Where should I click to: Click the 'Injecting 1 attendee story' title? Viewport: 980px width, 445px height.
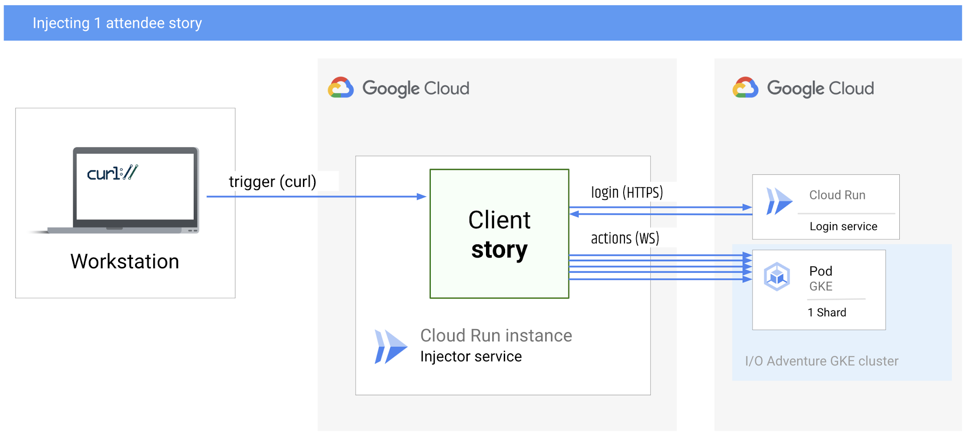tap(117, 23)
